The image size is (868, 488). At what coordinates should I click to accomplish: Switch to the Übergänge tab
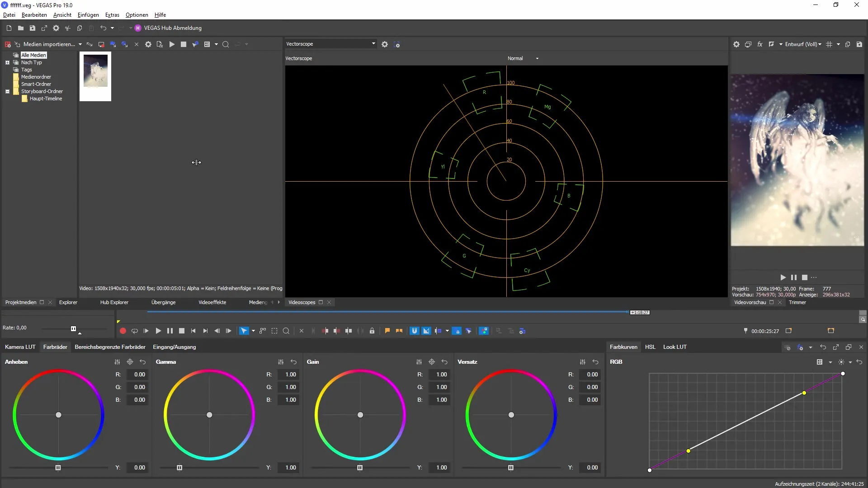click(x=163, y=302)
